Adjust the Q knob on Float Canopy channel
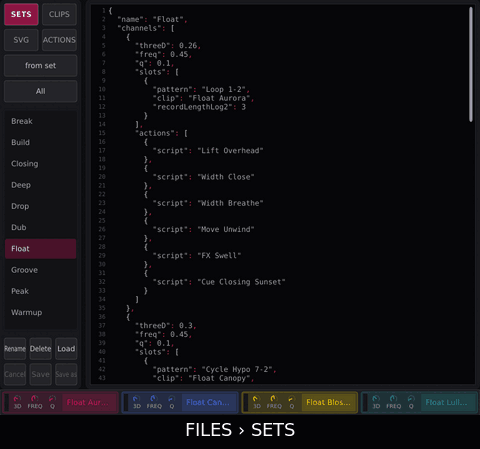The width and height of the screenshot is (480, 449). coord(172,402)
